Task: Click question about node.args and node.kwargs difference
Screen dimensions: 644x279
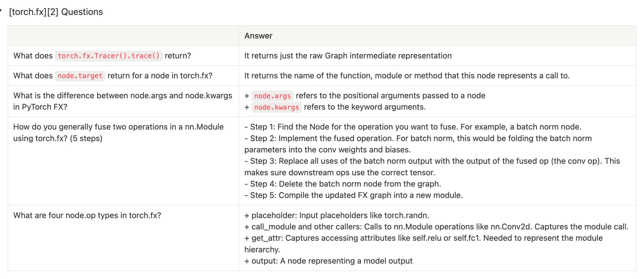Action: coord(123,101)
